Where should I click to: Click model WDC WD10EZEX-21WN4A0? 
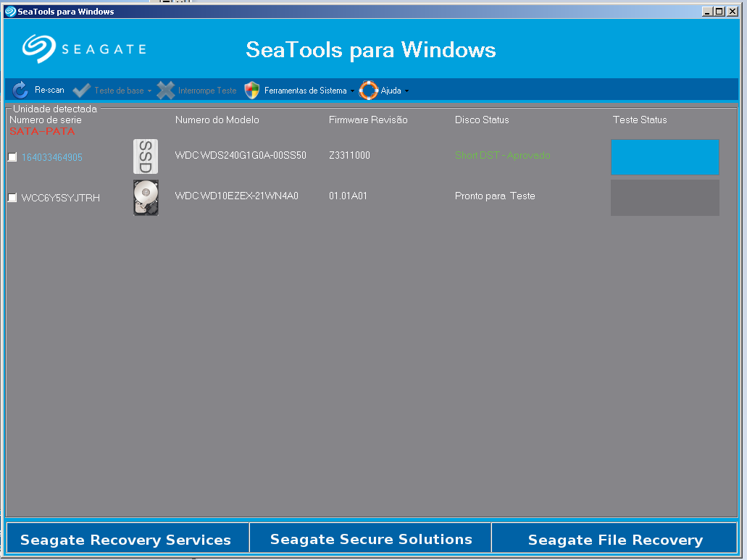click(x=237, y=196)
